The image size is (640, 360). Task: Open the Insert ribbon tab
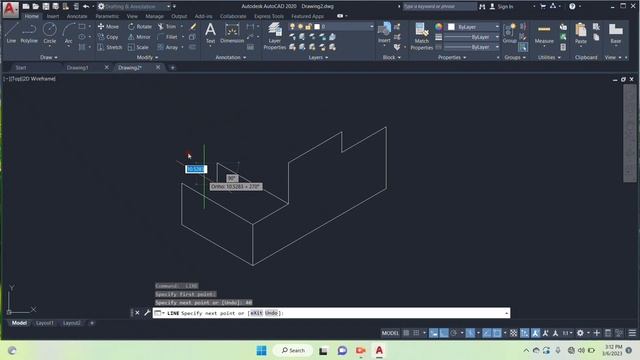[53, 16]
